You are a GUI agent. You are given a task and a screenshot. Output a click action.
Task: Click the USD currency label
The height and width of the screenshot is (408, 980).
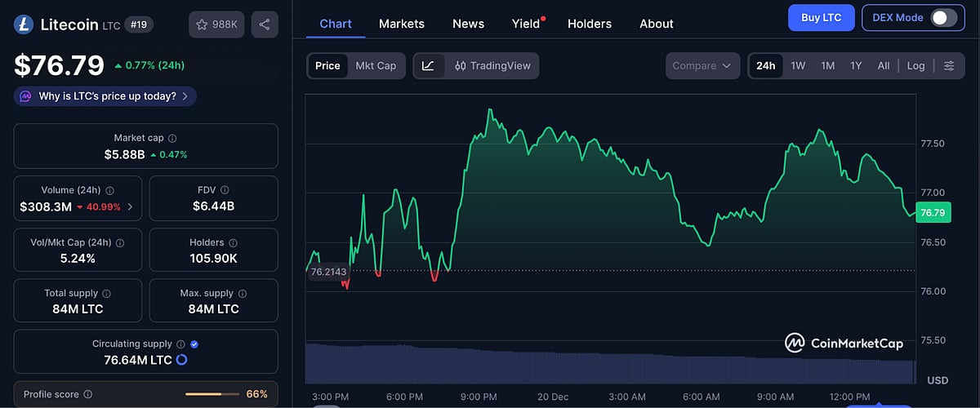pyautogui.click(x=938, y=380)
